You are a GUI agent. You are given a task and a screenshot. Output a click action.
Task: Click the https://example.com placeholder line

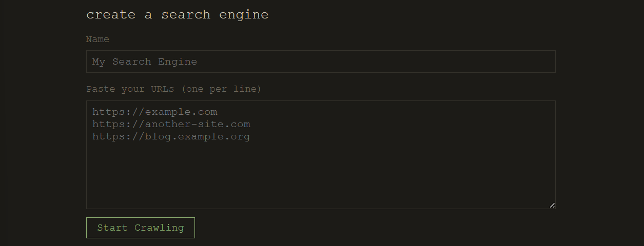(x=154, y=112)
